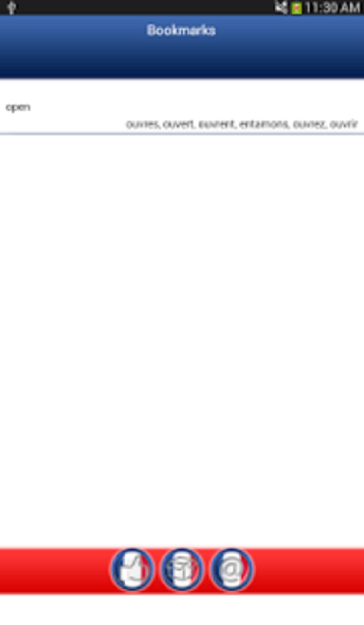
Task: Tap the thumbs-up like icon
Action: coord(132,570)
